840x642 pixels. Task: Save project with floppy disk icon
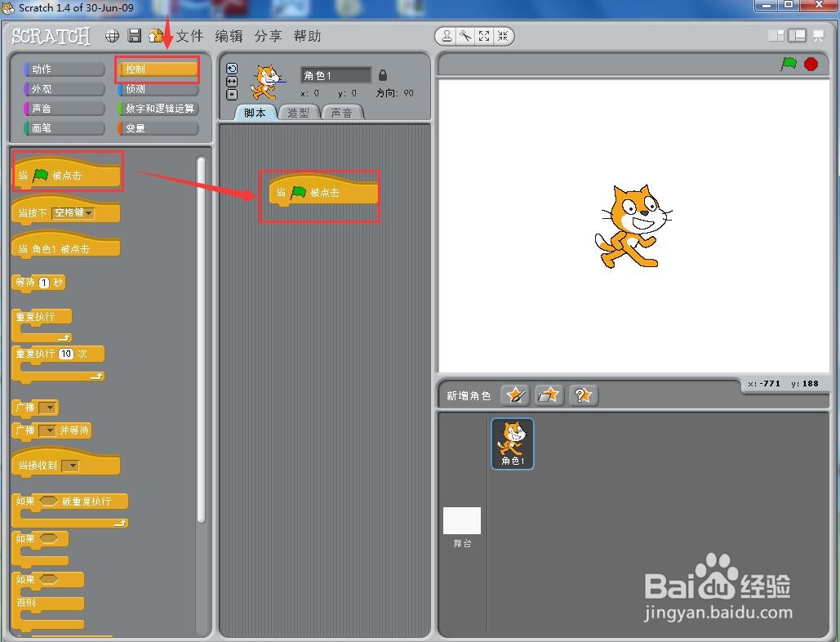click(x=135, y=36)
